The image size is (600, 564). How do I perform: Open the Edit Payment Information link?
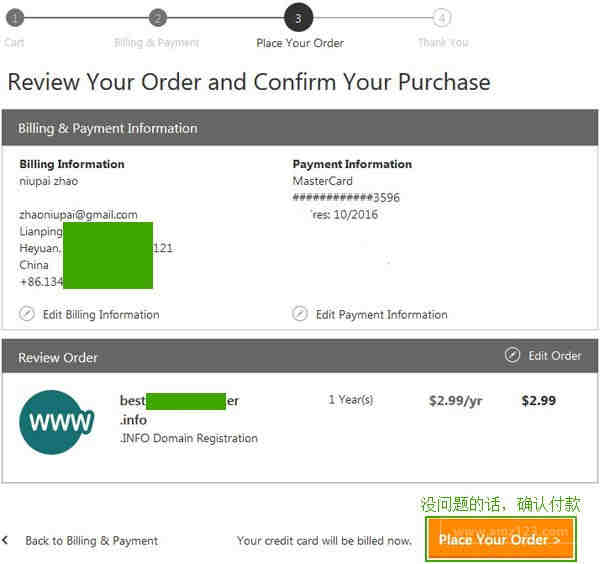coord(382,315)
